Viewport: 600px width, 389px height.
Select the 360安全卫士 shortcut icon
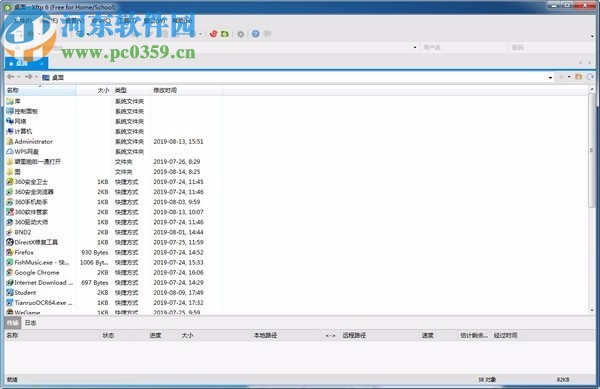(x=10, y=181)
